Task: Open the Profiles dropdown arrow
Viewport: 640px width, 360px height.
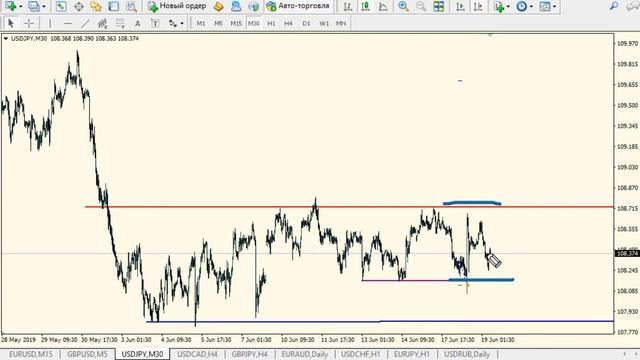Action: click(44, 7)
